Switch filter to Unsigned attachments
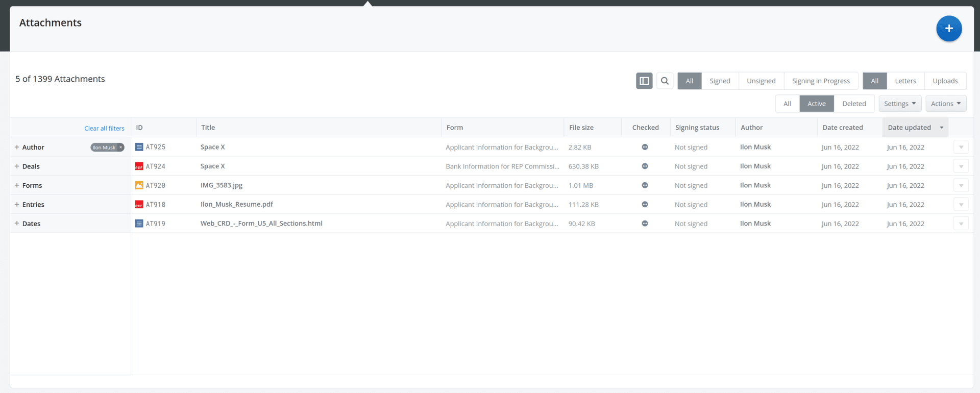Screen dimensions: 980x393 point(761,81)
